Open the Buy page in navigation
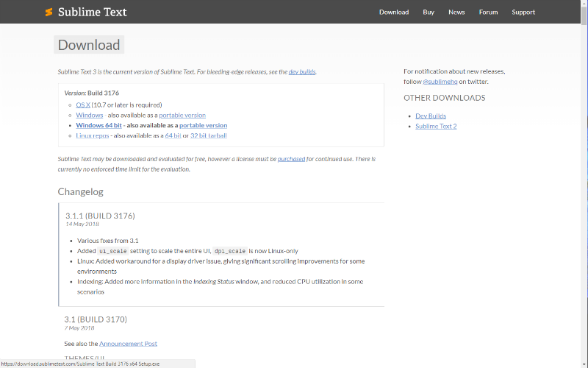Viewport: 588px width, 368px height. [429, 12]
